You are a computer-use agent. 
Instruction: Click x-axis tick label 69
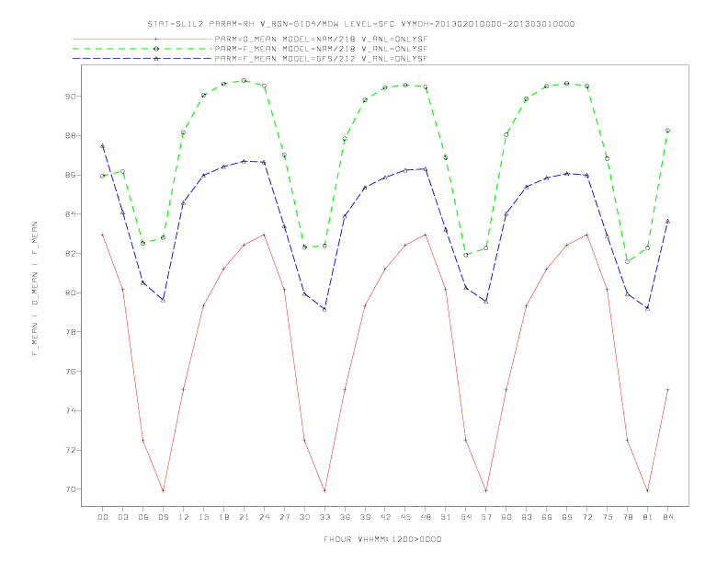point(567,517)
